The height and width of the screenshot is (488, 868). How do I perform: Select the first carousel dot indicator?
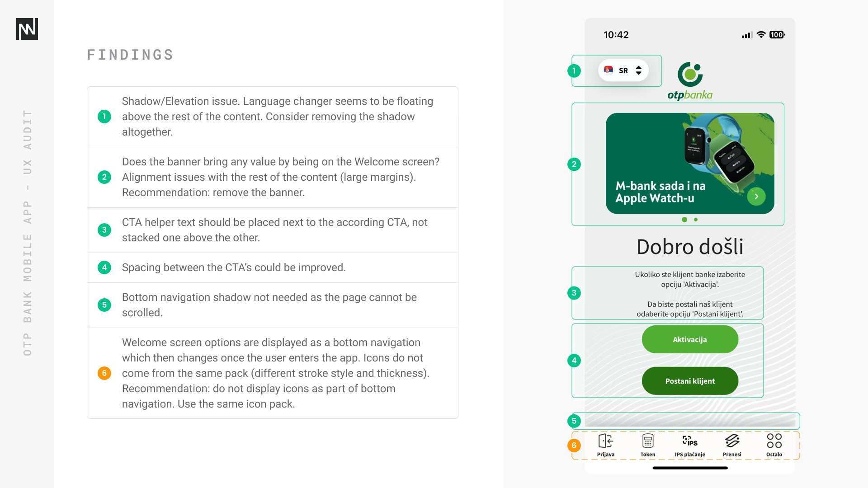pos(684,220)
